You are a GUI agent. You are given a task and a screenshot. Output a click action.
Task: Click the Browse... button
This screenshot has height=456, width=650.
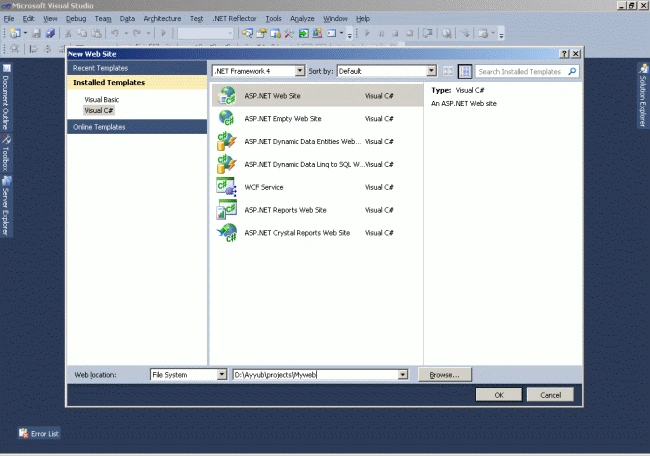point(444,375)
